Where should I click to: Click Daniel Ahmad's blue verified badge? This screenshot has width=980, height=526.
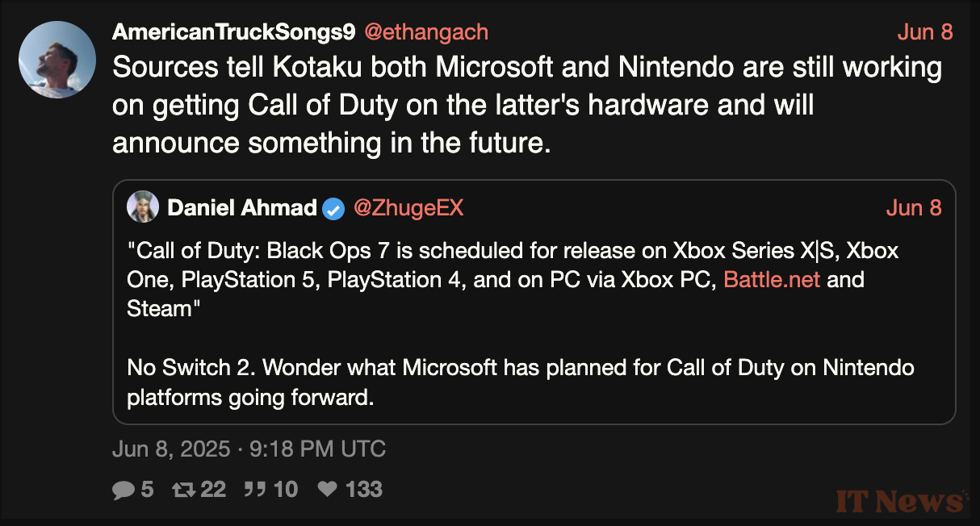pos(333,208)
